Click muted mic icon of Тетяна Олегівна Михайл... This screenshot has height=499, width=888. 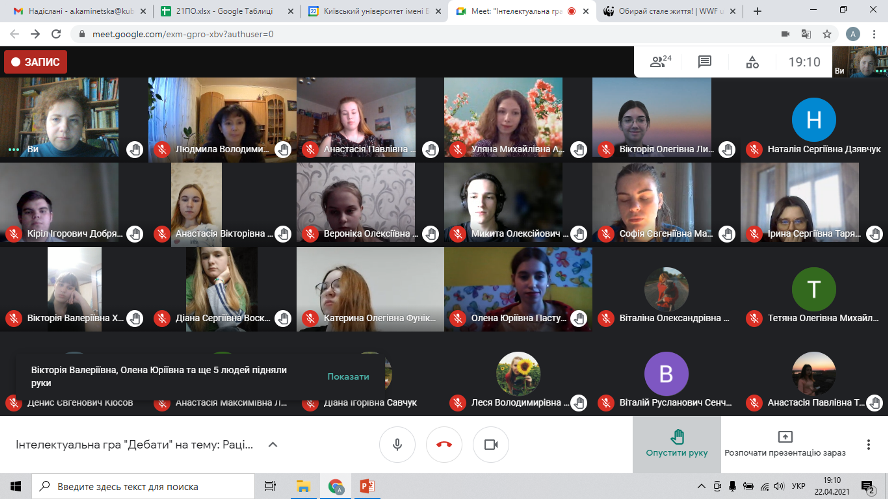(754, 318)
